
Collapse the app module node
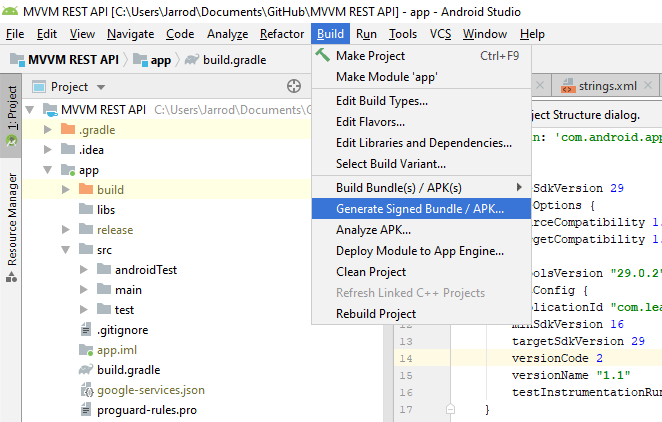48,170
